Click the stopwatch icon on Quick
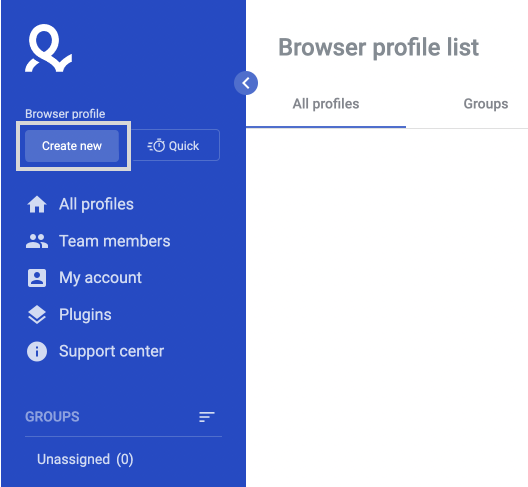528x487 pixels. [156, 145]
